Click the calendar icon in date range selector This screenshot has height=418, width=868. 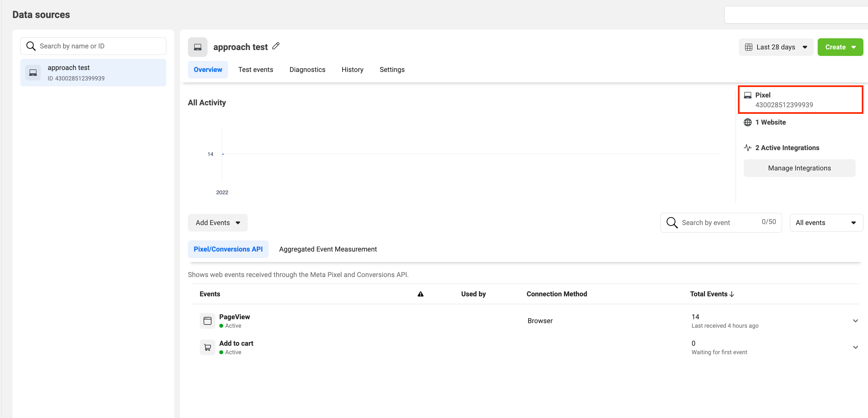tap(748, 47)
